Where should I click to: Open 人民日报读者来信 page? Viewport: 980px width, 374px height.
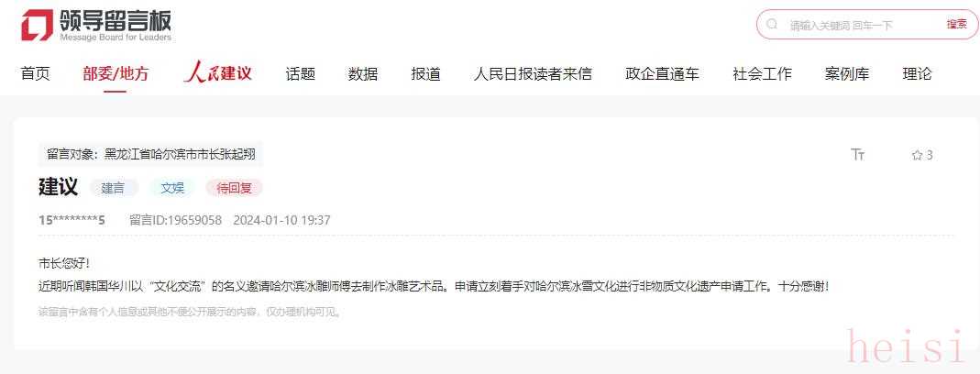click(x=533, y=74)
